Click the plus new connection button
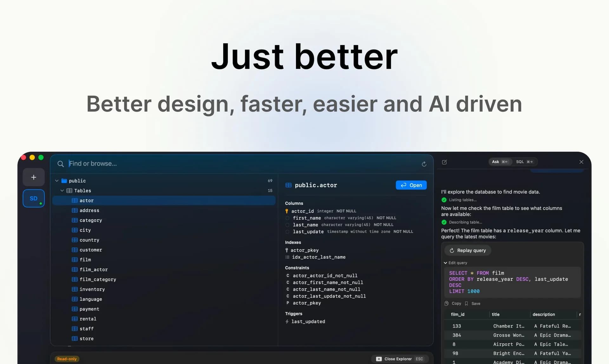The image size is (609, 364). pos(34,177)
